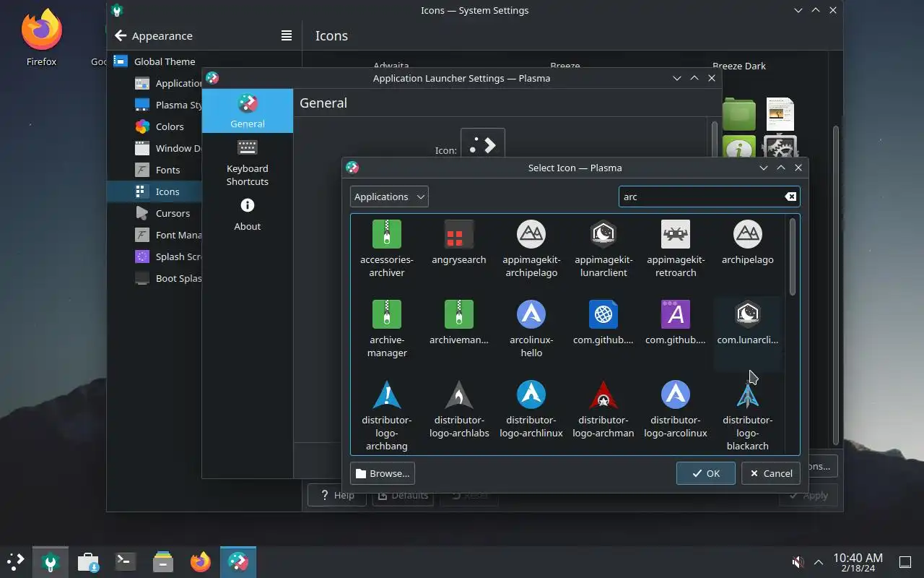Open file manager from taskbar
The width and height of the screenshot is (924, 578).
point(163,561)
